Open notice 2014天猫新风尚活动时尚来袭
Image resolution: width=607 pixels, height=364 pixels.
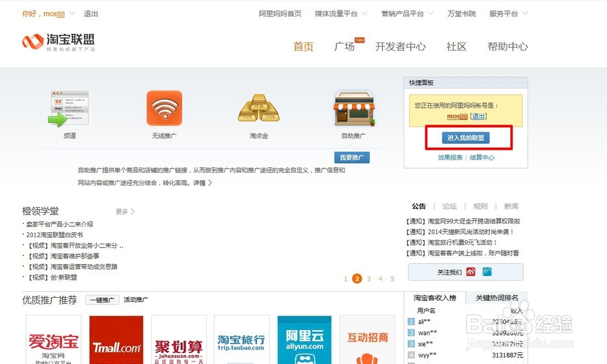(x=460, y=232)
